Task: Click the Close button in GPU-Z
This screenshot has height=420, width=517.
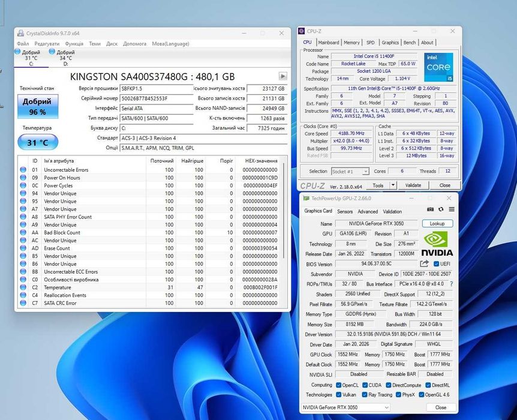Action: click(x=440, y=407)
